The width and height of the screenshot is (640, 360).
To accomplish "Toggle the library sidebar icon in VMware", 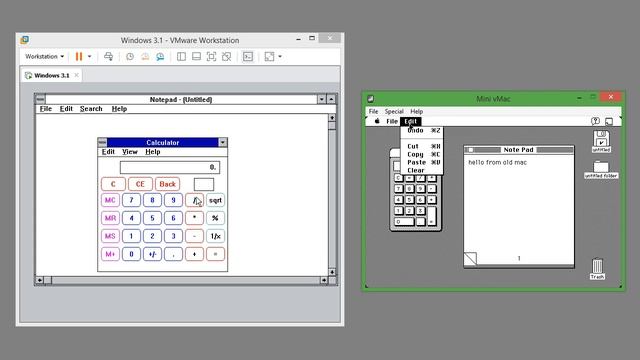I will tap(181, 56).
